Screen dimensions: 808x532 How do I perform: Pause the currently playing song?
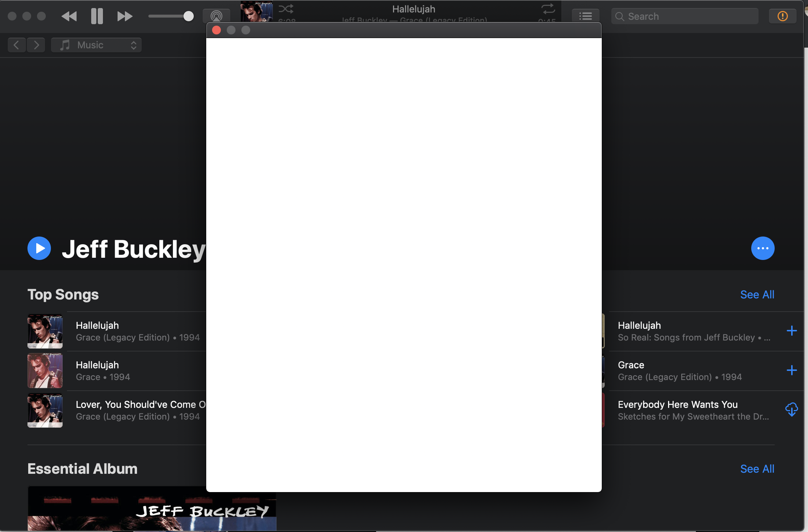tap(97, 16)
